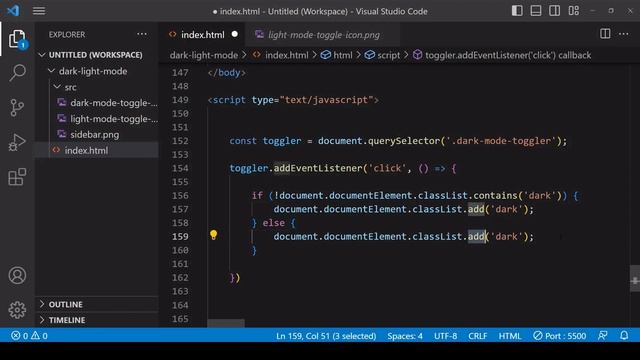Click the horizontal scrollbar in editor
The width and height of the screenshot is (640, 360).
[x=226, y=323]
